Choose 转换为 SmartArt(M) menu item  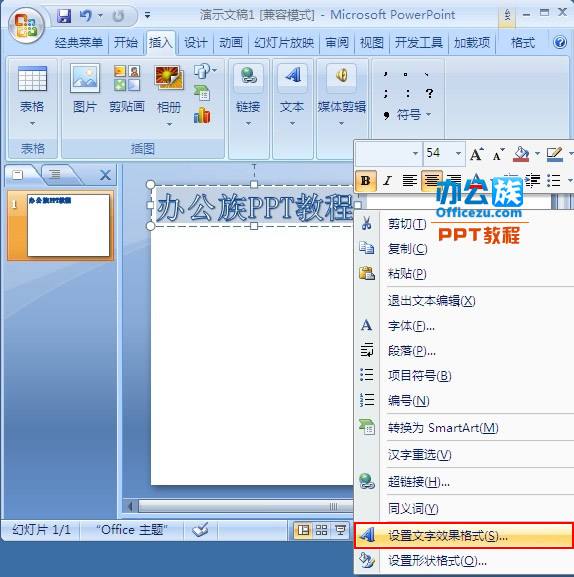click(464, 428)
